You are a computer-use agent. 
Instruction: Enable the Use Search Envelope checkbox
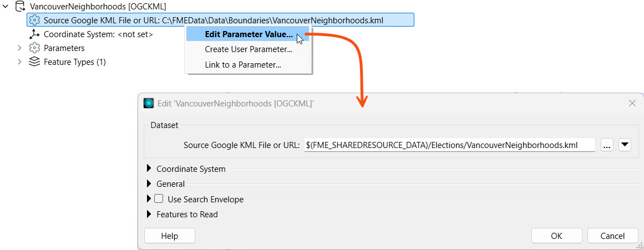[159, 199]
